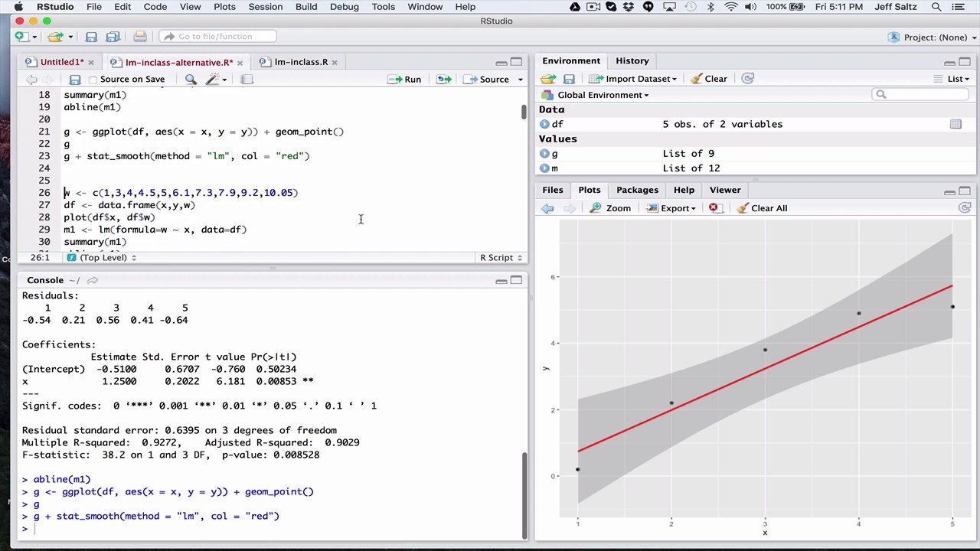980x551 pixels.
Task: Go back to previous source location arrow
Action: 31,80
